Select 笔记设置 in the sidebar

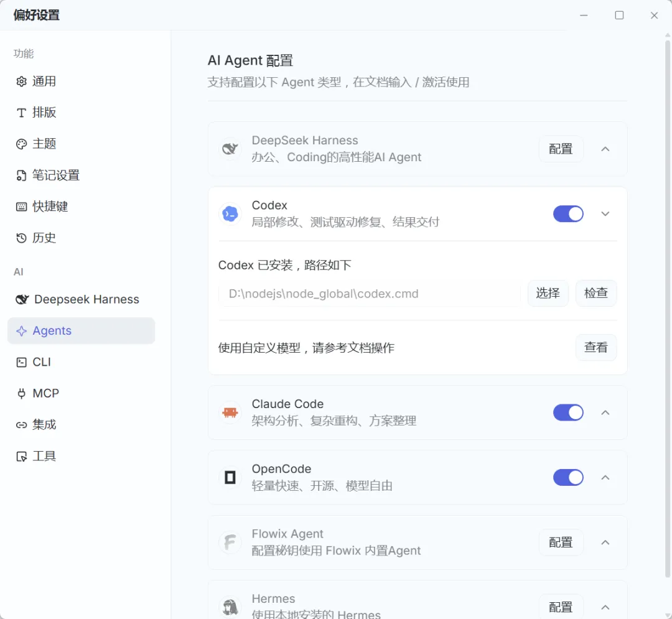coord(81,175)
